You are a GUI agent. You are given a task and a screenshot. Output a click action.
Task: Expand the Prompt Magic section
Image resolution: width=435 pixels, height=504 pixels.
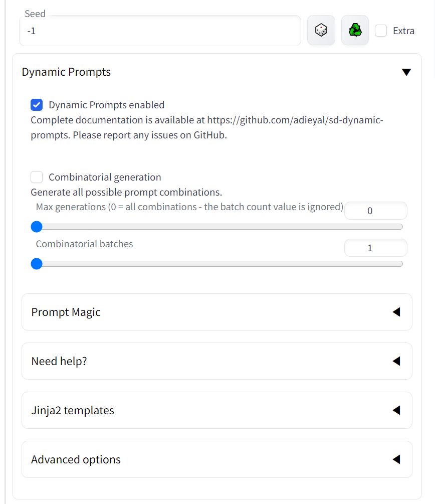tap(217, 312)
